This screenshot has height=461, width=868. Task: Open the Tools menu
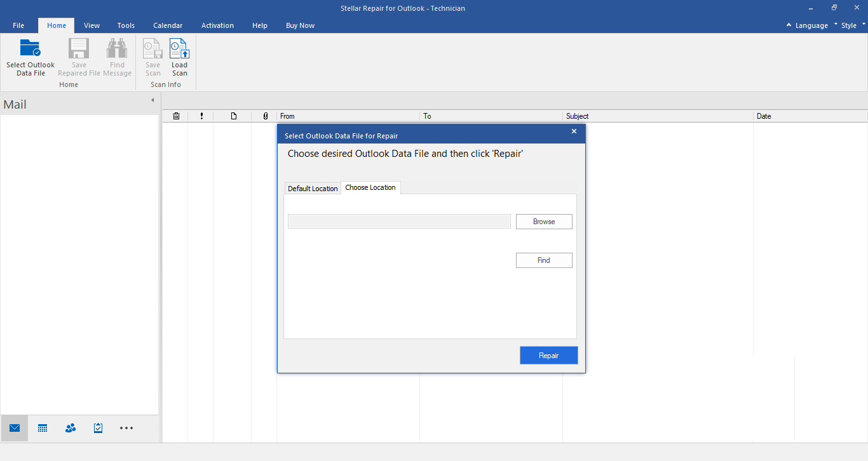point(125,25)
